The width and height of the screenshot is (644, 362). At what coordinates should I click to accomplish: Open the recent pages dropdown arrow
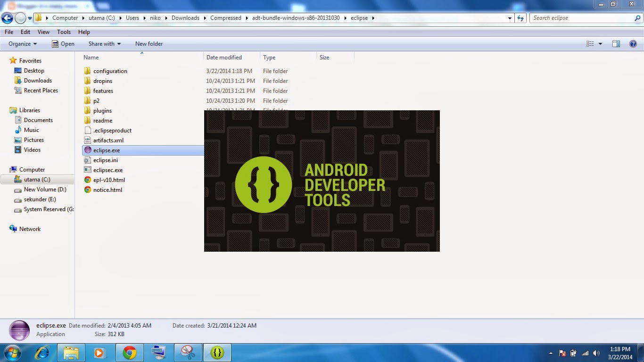[x=30, y=18]
